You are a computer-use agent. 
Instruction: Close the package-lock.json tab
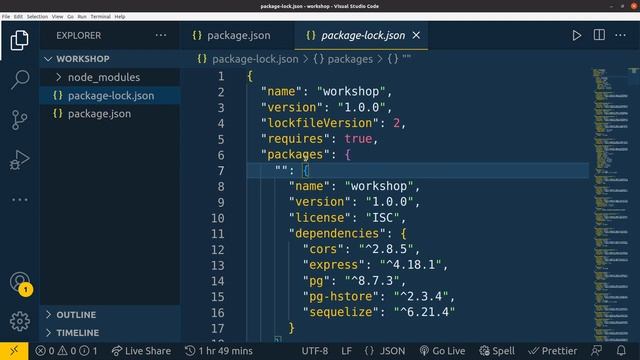click(416, 36)
